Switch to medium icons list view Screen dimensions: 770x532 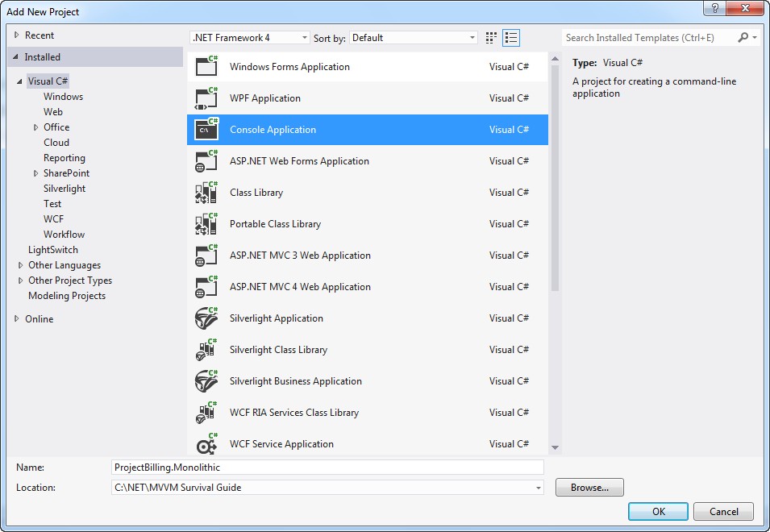point(511,38)
